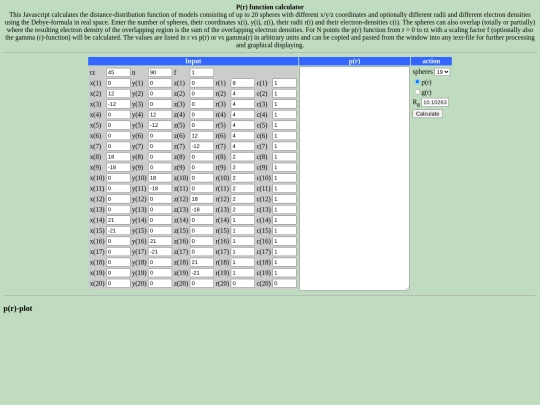The image size is (540, 405).
Task: Click the r(1) radius field
Action: [242, 83]
